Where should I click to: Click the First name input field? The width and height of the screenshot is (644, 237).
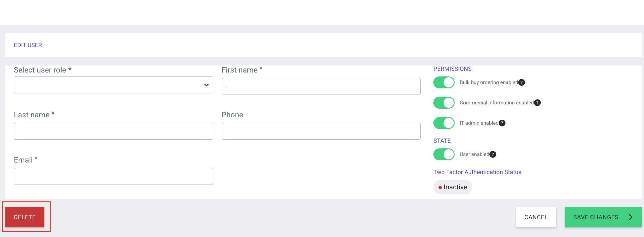point(321,86)
